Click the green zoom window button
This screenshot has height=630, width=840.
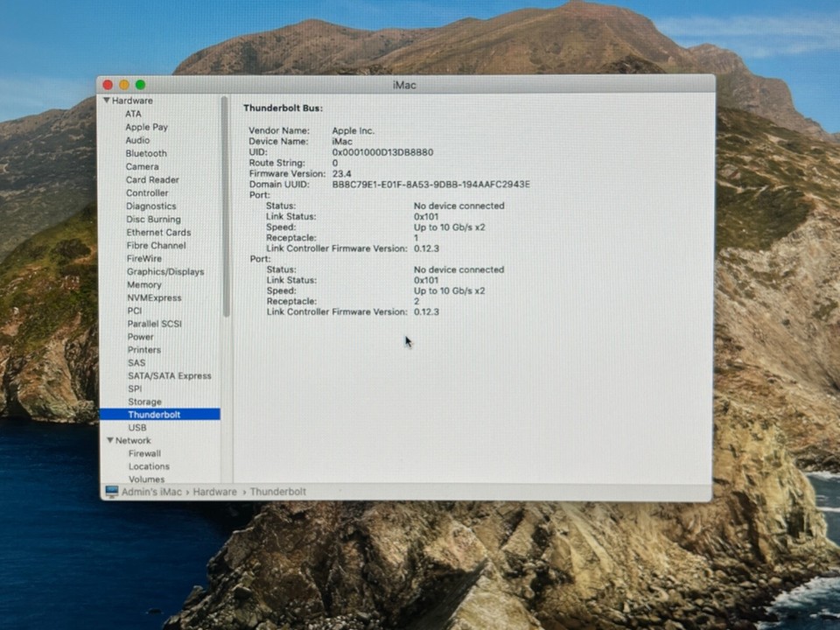coord(140,85)
